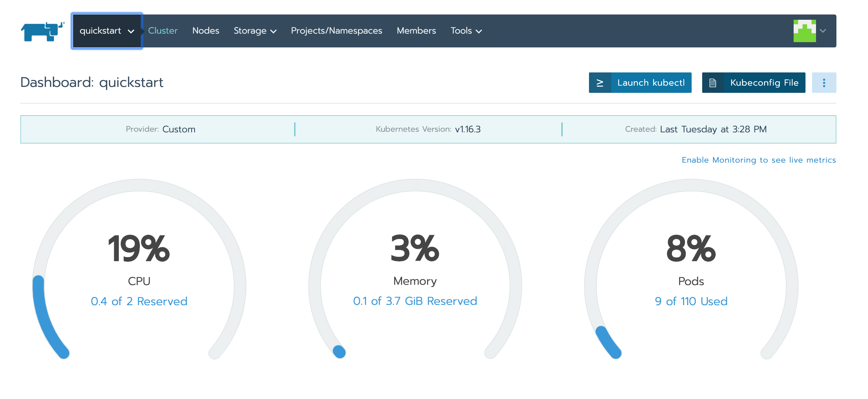Open the Kubeconfig File

click(x=753, y=83)
